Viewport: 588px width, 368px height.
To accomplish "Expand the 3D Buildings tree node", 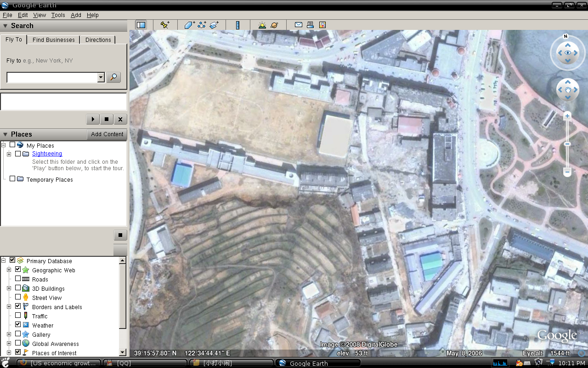I will click(9, 288).
